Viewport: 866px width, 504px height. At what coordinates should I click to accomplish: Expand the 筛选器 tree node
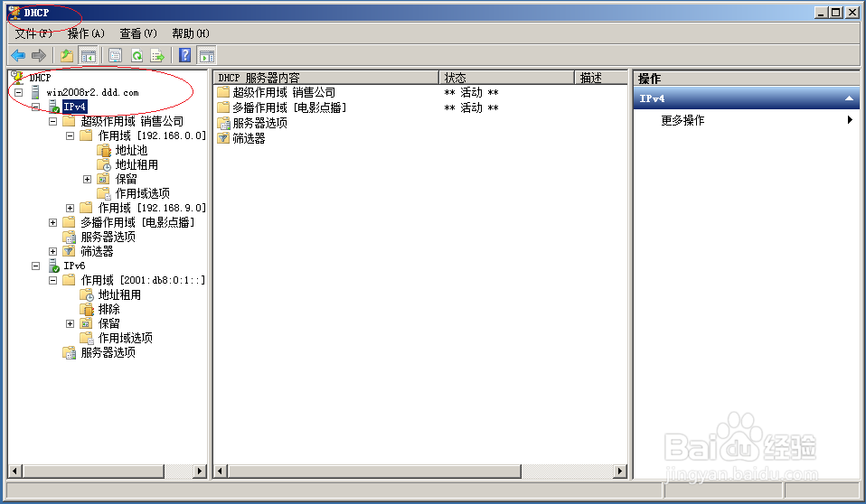[53, 251]
